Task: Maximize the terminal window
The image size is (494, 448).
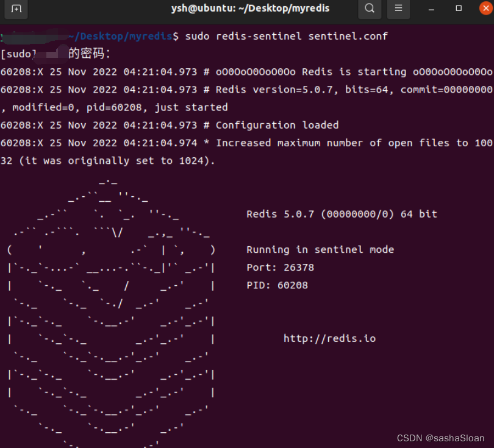Action: tap(459, 9)
